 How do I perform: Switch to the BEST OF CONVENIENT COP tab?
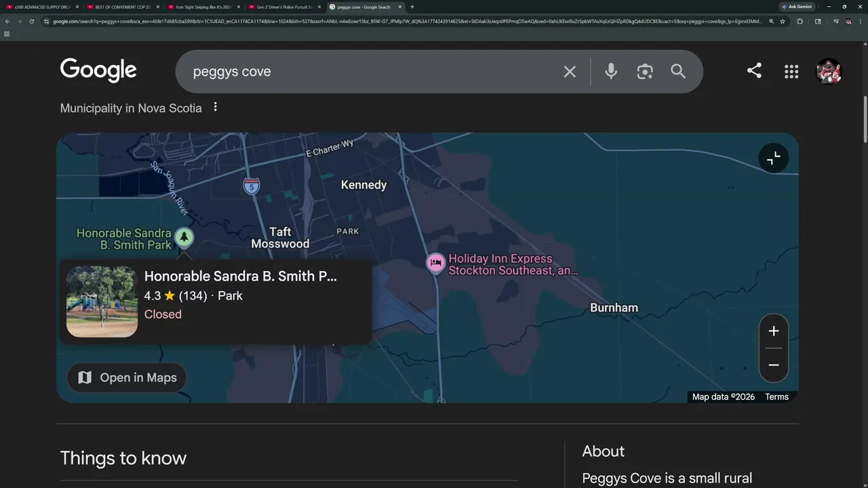pyautogui.click(x=122, y=7)
